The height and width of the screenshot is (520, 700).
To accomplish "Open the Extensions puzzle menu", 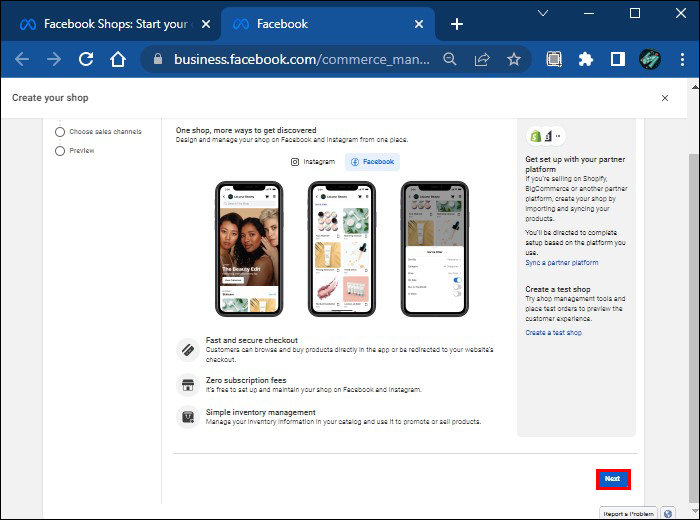I will (x=586, y=59).
